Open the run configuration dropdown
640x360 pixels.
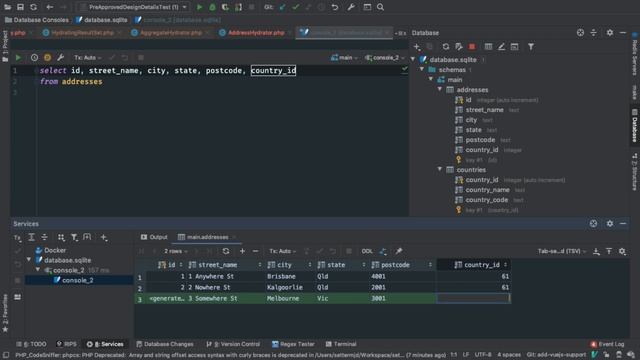point(133,7)
